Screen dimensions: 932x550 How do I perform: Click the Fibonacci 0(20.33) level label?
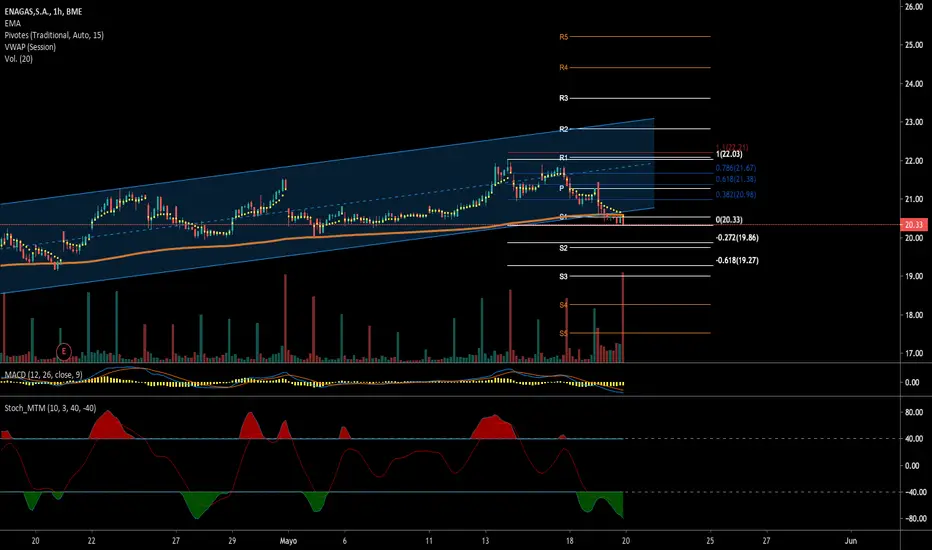click(729, 220)
